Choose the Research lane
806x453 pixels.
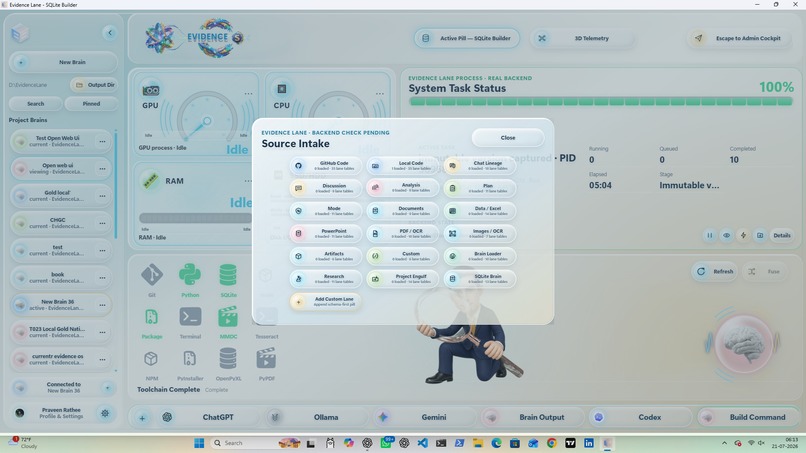click(x=325, y=279)
